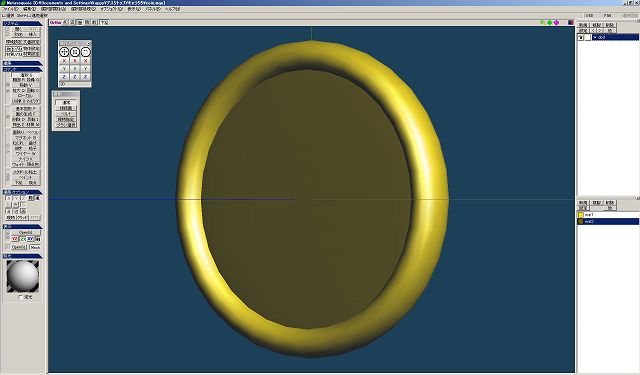Toggle the lock box next to obj1
The height and width of the screenshot is (375, 640).
point(587,38)
